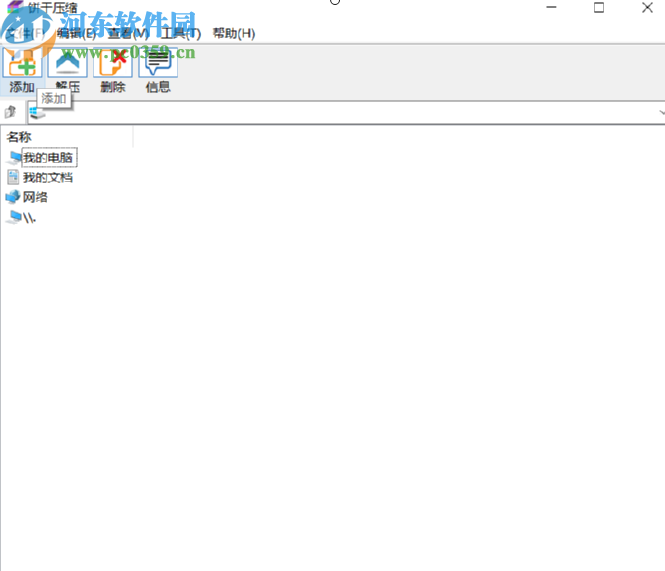Select the 网络 text row
Viewport: 665px width, 571px height.
tap(35, 197)
